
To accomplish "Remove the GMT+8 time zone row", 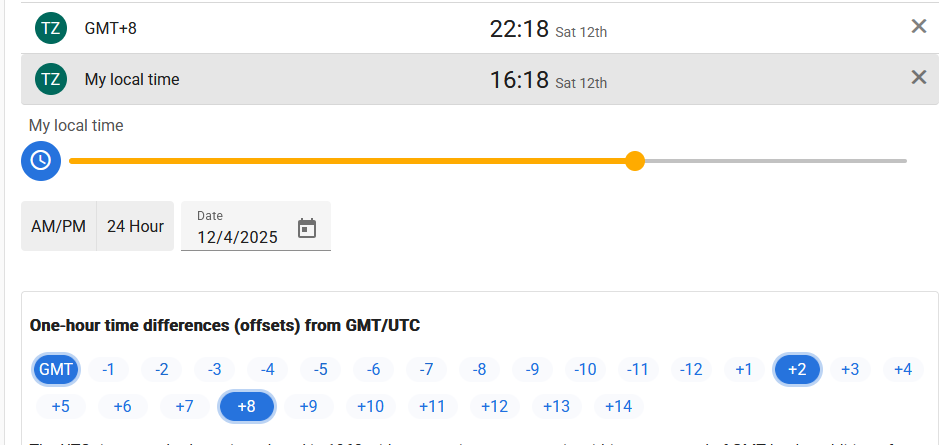I will tap(919, 27).
